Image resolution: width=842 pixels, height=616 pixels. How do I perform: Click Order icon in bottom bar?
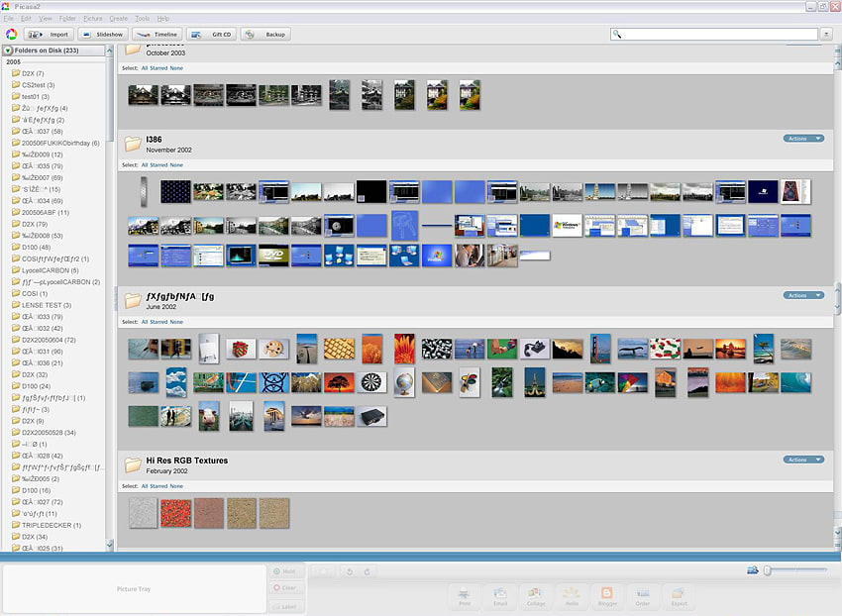[643, 596]
